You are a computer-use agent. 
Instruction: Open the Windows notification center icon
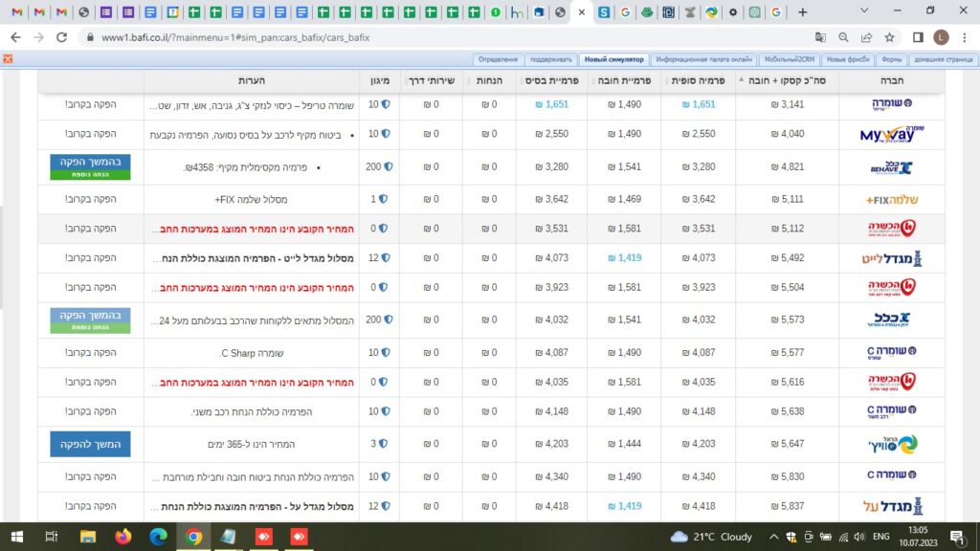click(957, 537)
